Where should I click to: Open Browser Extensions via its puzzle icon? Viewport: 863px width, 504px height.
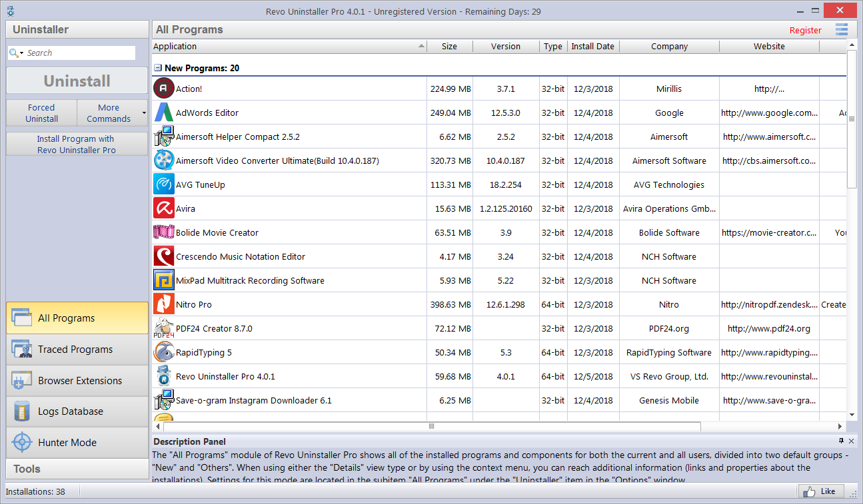[22, 380]
